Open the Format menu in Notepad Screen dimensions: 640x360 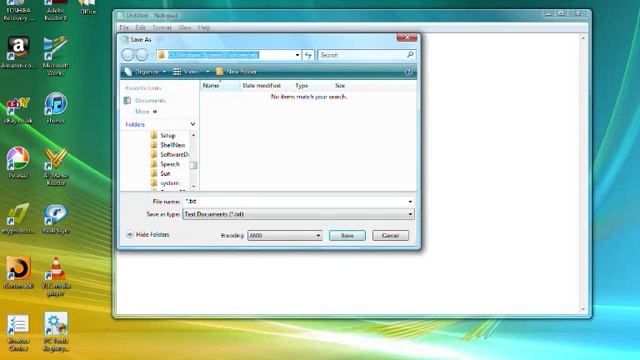click(x=162, y=28)
